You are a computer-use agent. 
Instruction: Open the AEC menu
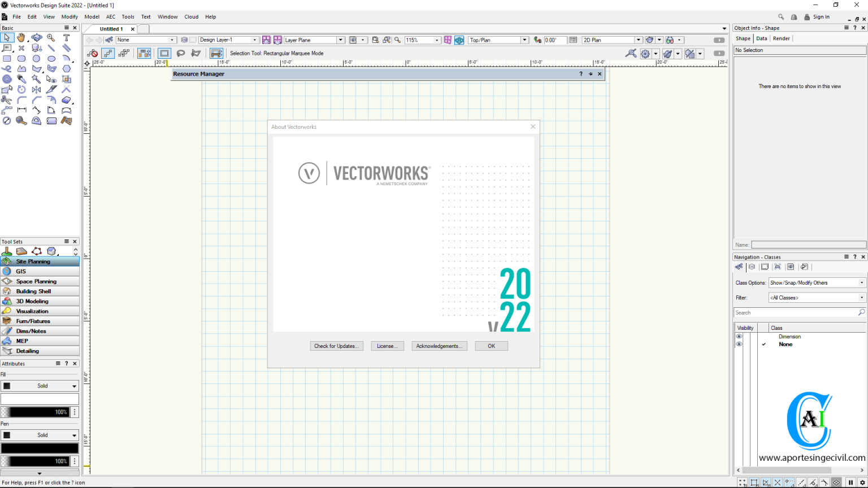110,16
